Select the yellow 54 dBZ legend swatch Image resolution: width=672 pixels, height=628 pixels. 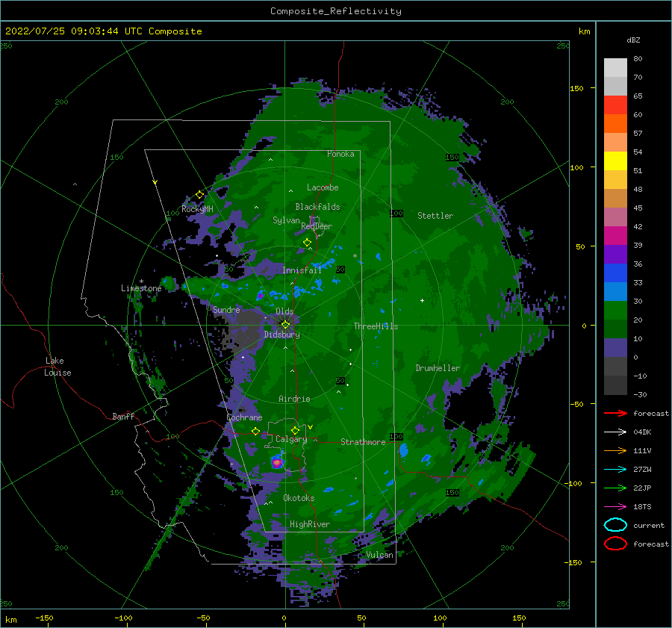click(x=615, y=161)
